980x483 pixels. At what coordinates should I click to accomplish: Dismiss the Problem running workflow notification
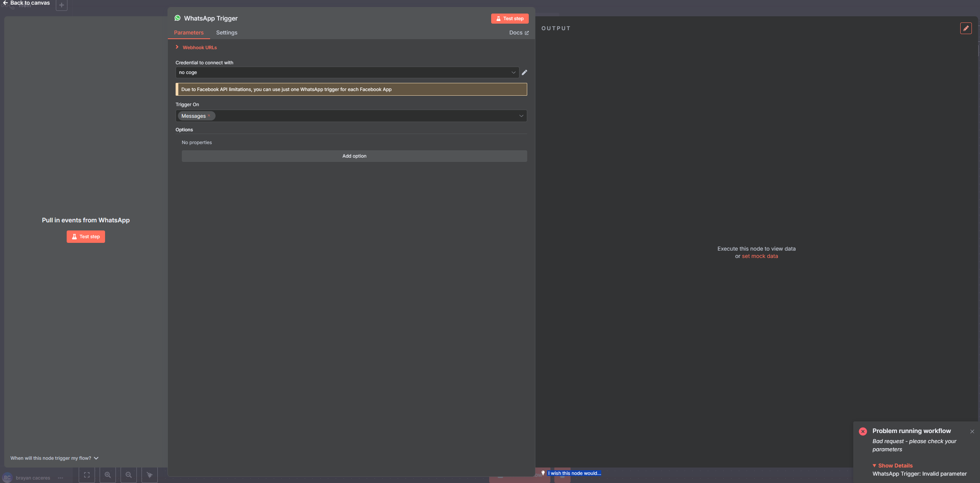(972, 431)
